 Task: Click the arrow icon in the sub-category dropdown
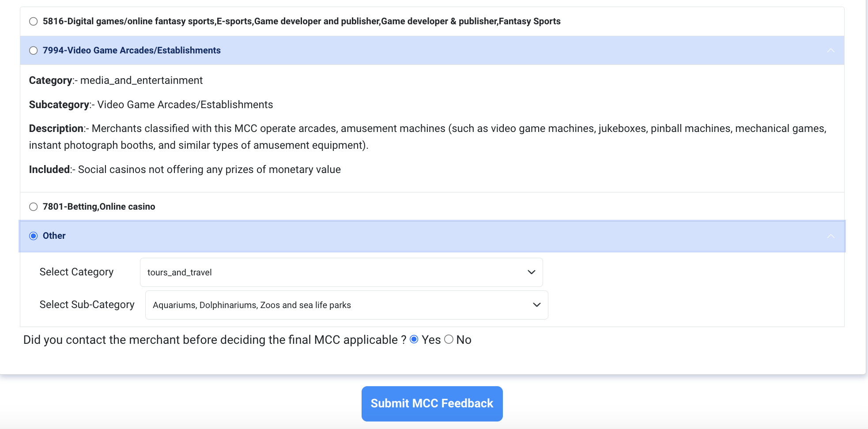click(537, 305)
